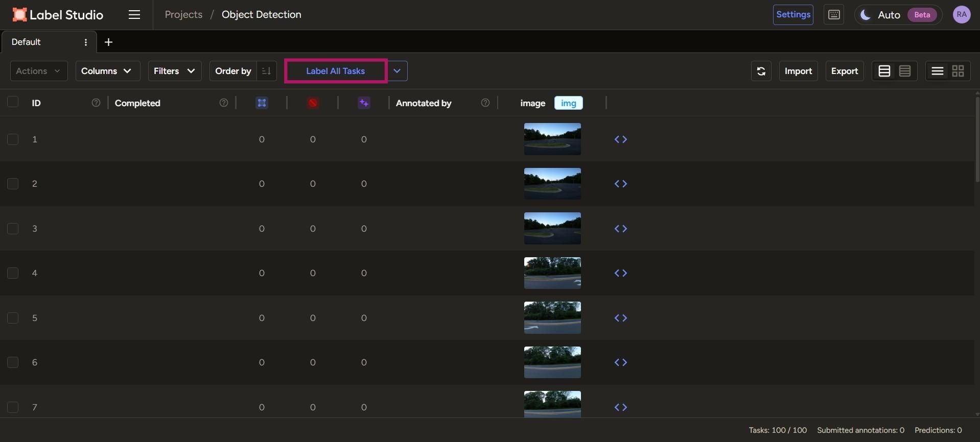
Task: Click Label All Tasks button
Action: [x=336, y=71]
